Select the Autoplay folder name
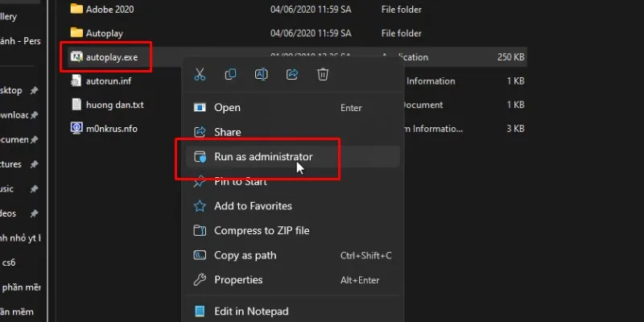This screenshot has width=644, height=322. (x=105, y=33)
